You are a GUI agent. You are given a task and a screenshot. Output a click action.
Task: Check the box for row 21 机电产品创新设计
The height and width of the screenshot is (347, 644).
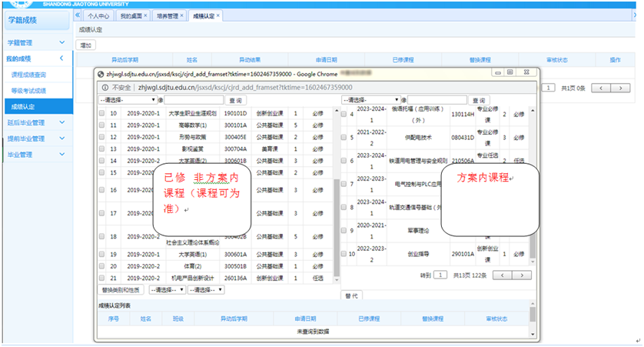[x=102, y=278]
